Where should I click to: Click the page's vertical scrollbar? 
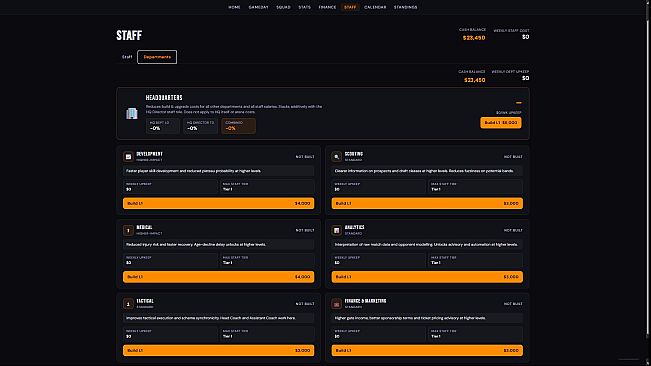[648, 174]
